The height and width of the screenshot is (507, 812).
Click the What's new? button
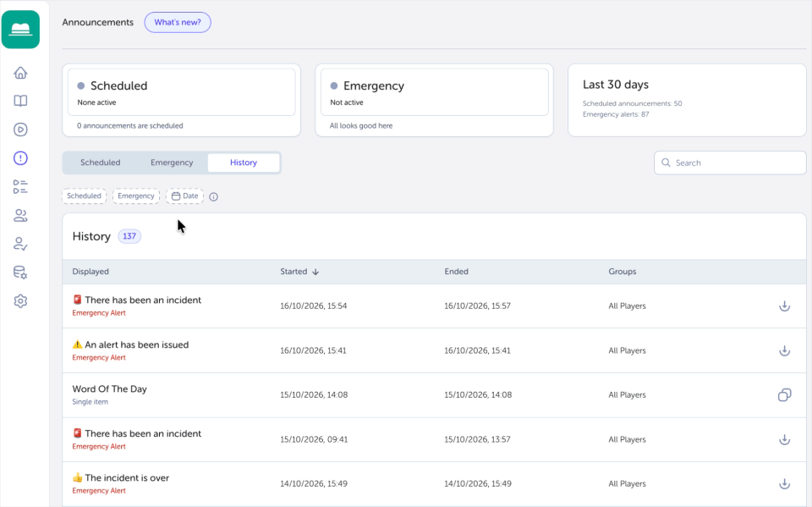[178, 22]
